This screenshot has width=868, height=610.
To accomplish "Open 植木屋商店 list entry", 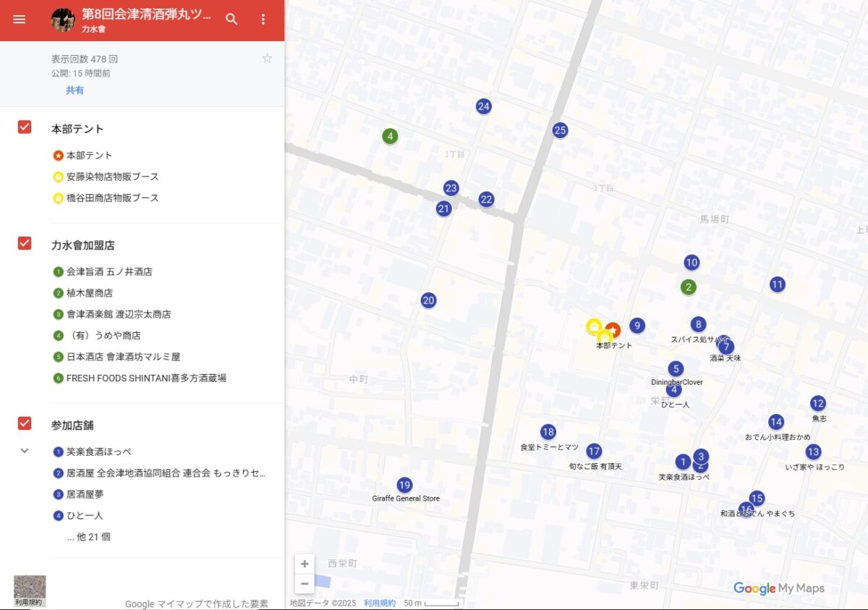I will pyautogui.click(x=90, y=293).
